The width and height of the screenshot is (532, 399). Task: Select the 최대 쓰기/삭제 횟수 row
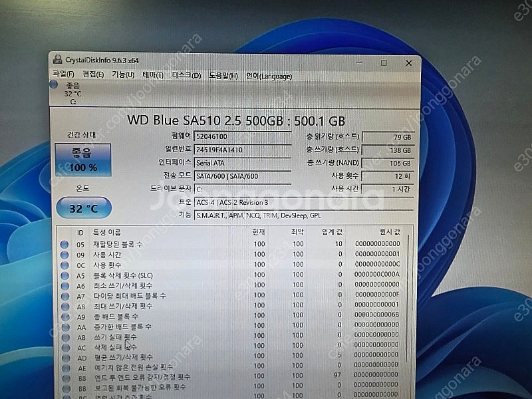(x=231, y=305)
